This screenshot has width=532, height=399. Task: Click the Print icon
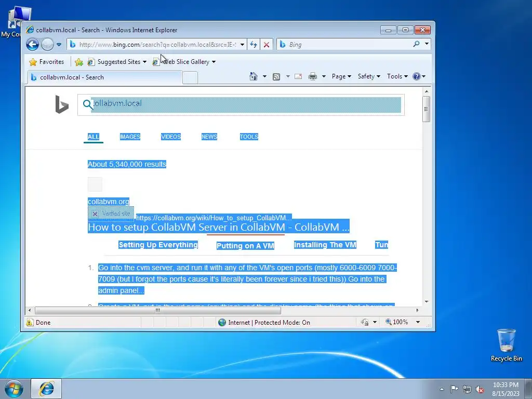coord(313,77)
